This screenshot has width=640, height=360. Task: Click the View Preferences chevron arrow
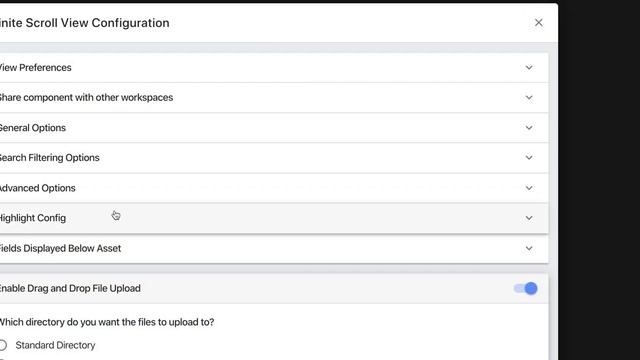529,68
